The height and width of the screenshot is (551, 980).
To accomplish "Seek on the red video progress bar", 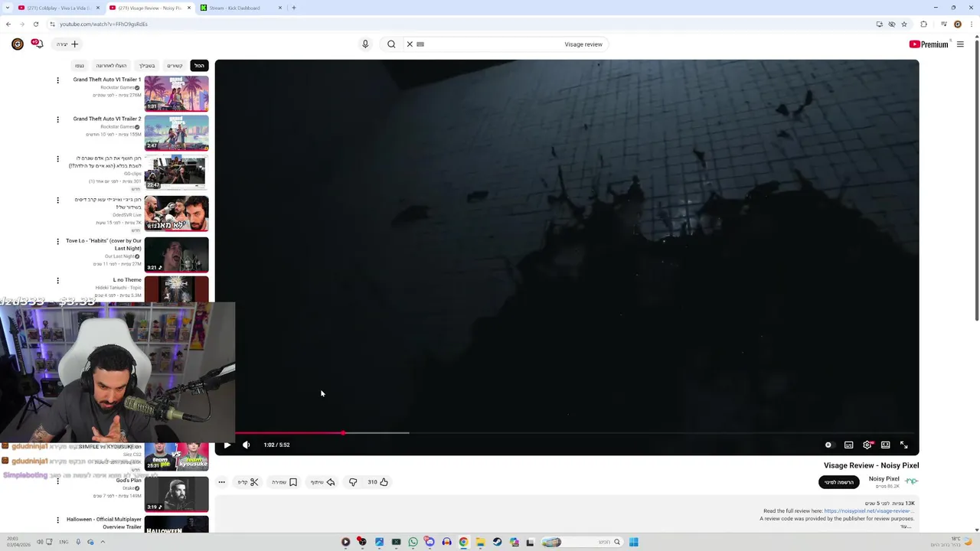I will click(567, 433).
